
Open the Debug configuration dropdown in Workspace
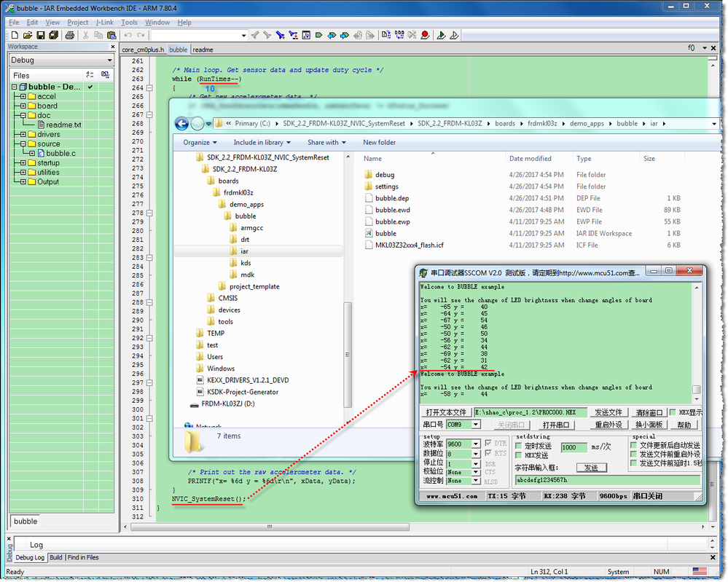[x=109, y=60]
